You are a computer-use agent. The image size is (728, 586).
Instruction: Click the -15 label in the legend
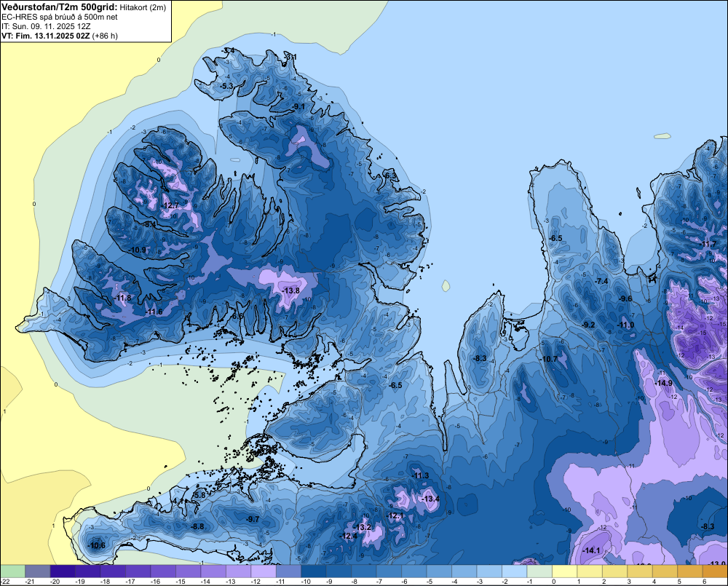[x=181, y=582]
